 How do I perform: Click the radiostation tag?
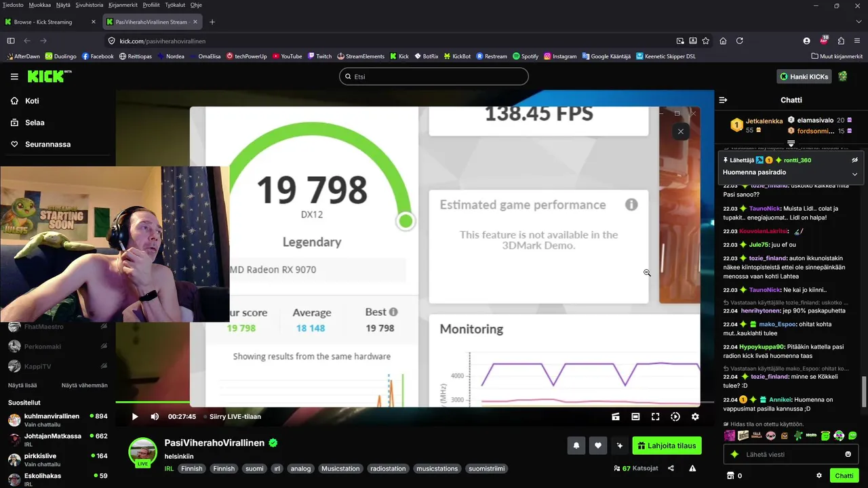coord(388,468)
